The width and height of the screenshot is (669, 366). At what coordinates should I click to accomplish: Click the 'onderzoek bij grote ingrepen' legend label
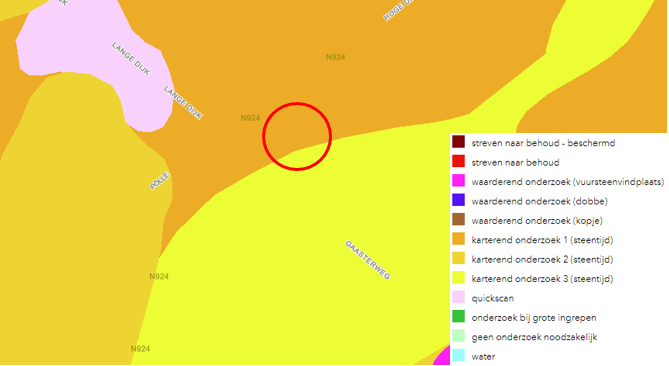click(534, 318)
